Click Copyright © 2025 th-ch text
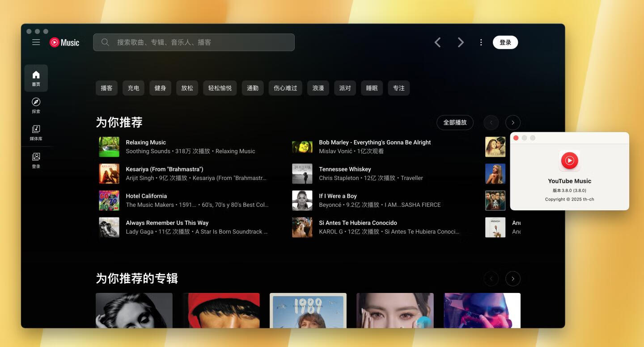 coord(569,199)
